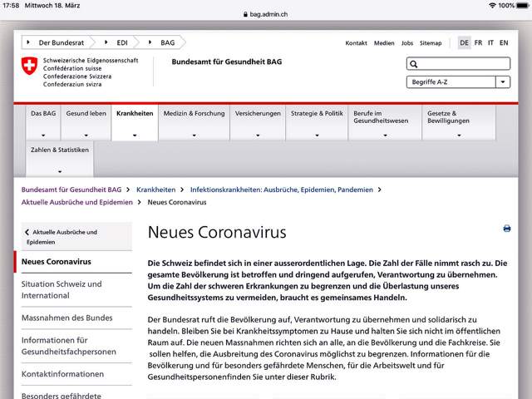Click arrow icon before BAG
The width and height of the screenshot is (532, 399).
point(150,42)
